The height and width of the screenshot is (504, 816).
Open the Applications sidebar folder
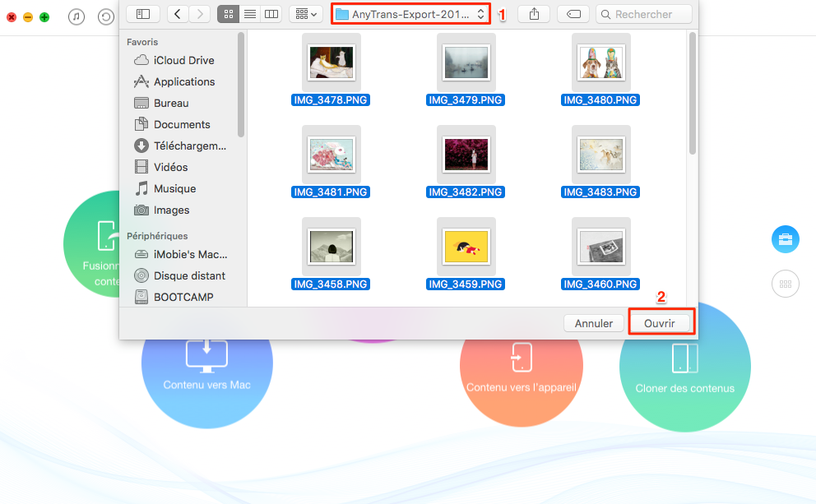point(183,81)
